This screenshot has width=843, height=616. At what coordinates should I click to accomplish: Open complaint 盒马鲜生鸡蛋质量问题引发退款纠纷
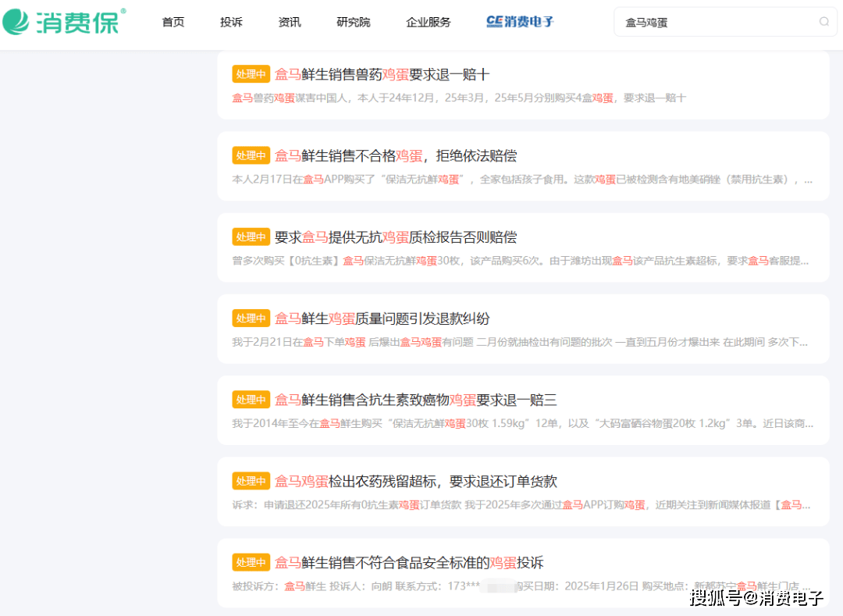pos(382,319)
